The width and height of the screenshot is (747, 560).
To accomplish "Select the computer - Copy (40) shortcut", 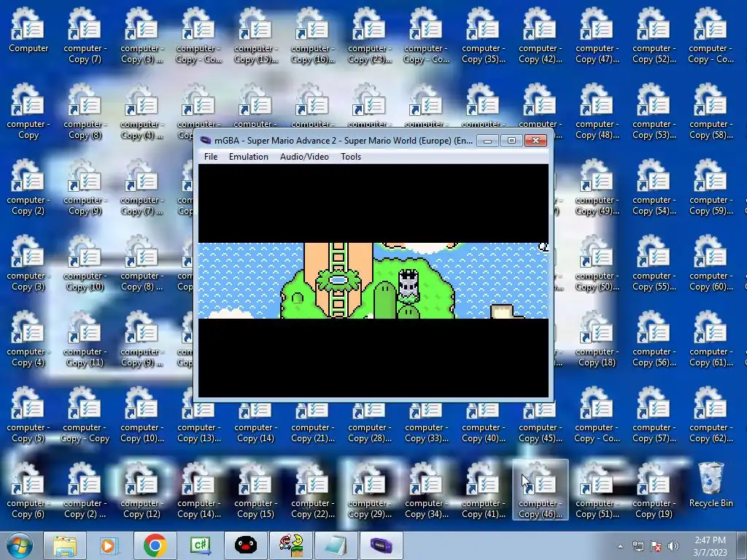I will click(x=483, y=424).
